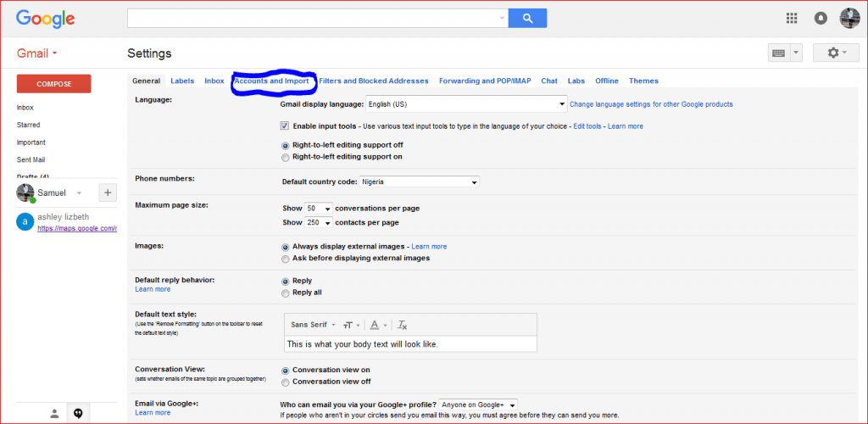Switch to the Labels tab
This screenshot has height=424, width=868.
(182, 81)
